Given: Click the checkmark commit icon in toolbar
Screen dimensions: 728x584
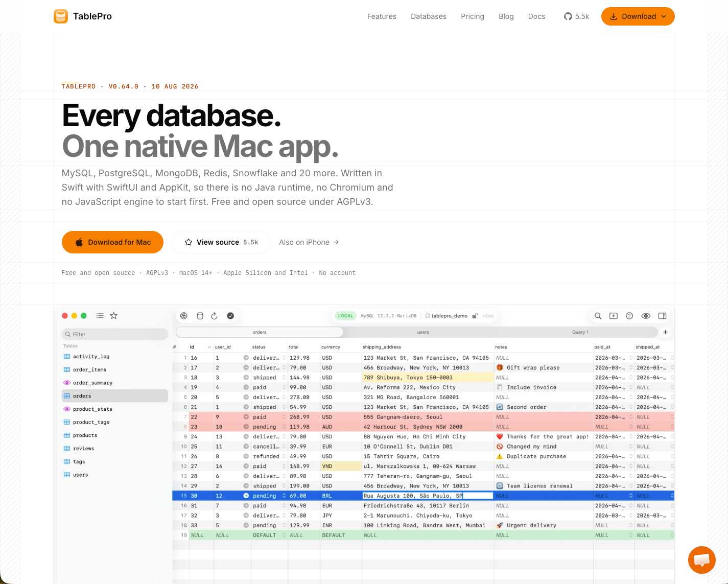Looking at the screenshot, I should coord(230,316).
